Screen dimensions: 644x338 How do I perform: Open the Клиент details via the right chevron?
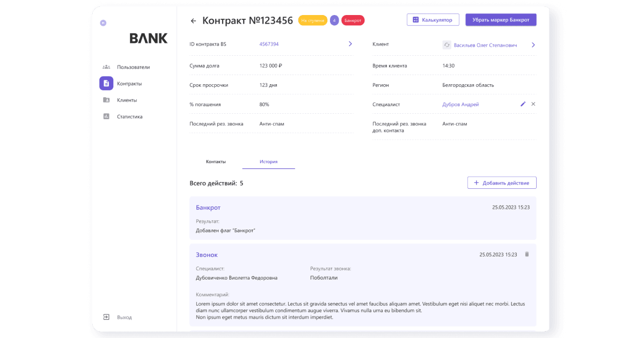point(533,45)
